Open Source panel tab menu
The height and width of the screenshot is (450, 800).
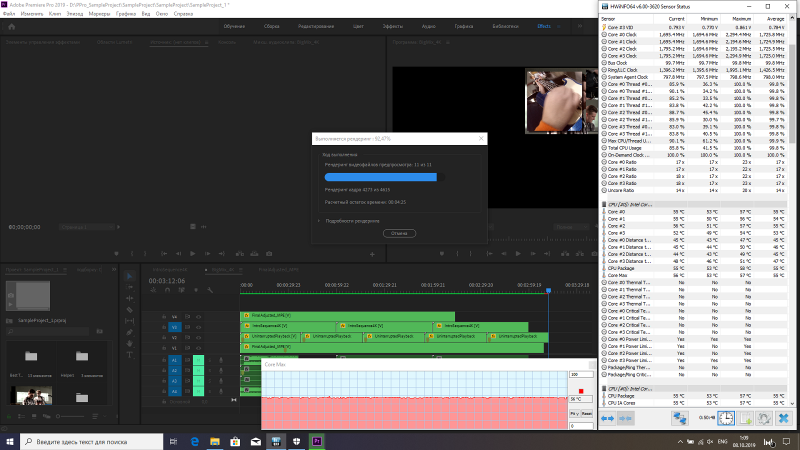coord(206,42)
